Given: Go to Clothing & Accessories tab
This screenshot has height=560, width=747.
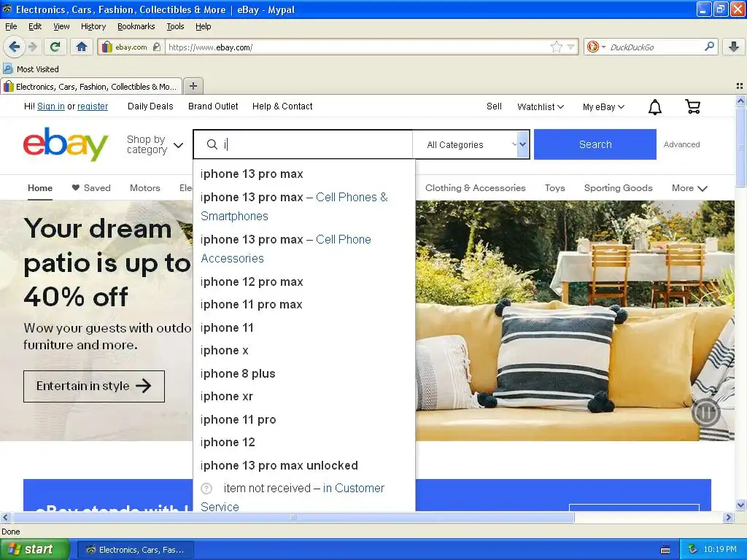Looking at the screenshot, I should pos(475,188).
